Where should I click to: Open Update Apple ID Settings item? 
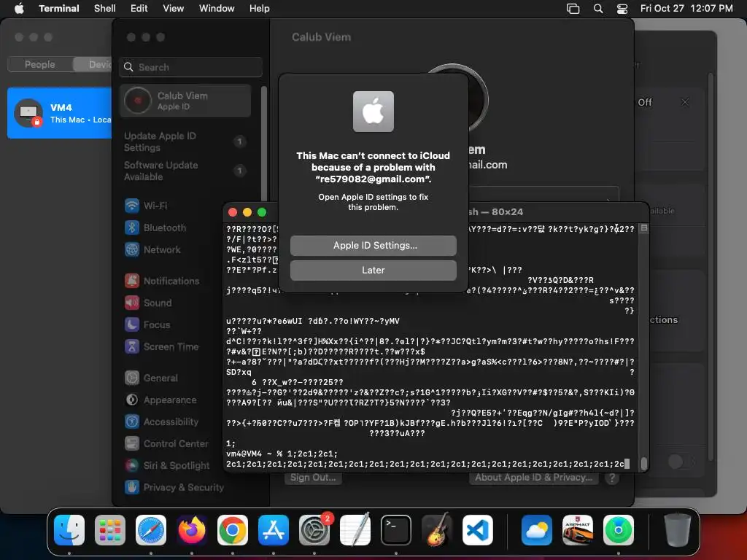[186, 142]
